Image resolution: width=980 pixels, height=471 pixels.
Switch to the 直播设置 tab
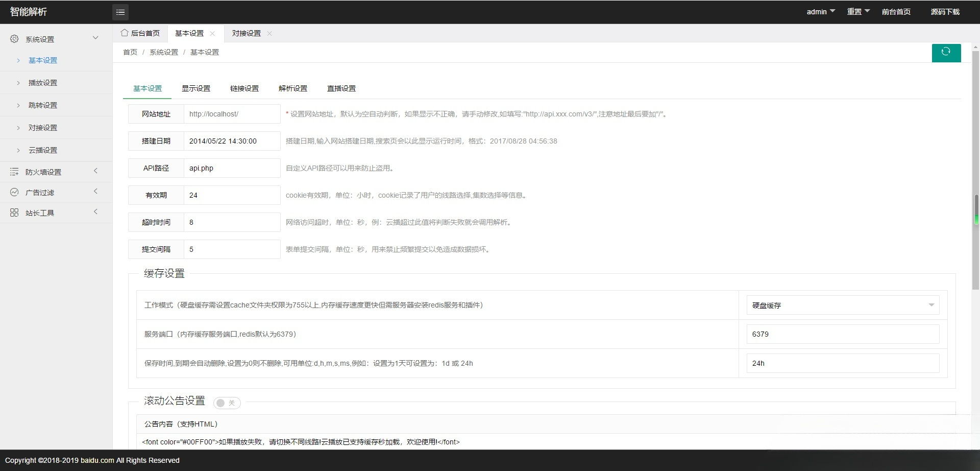(341, 88)
